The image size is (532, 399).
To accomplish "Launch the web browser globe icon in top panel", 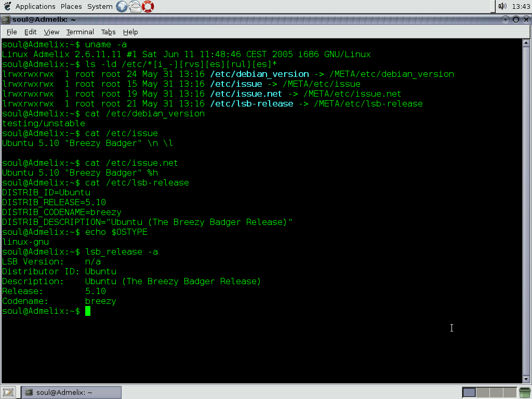I will click(122, 6).
